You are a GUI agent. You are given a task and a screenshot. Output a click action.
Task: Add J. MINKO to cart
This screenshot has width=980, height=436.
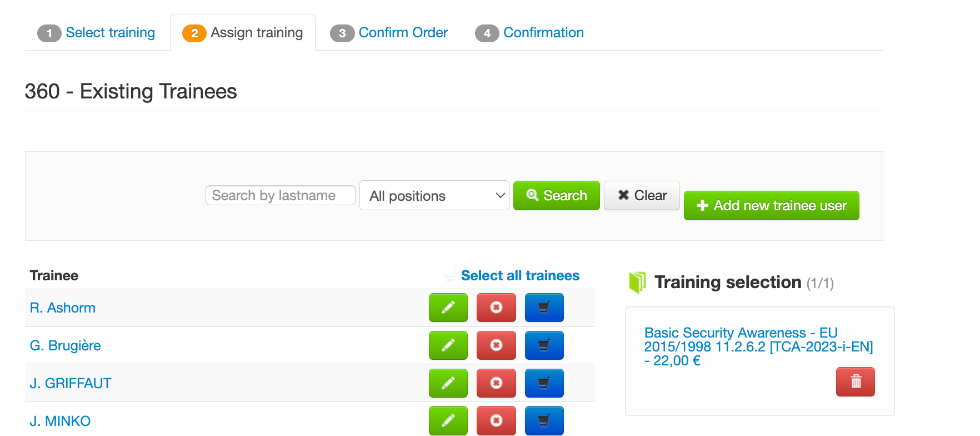tap(544, 420)
